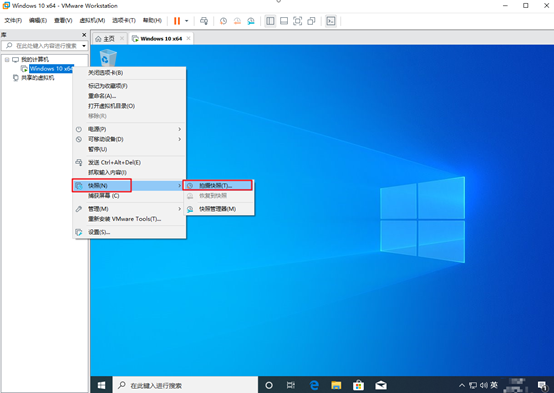Open the 编辑(E) menu
Viewport: 554px width, 393px height.
click(x=38, y=20)
